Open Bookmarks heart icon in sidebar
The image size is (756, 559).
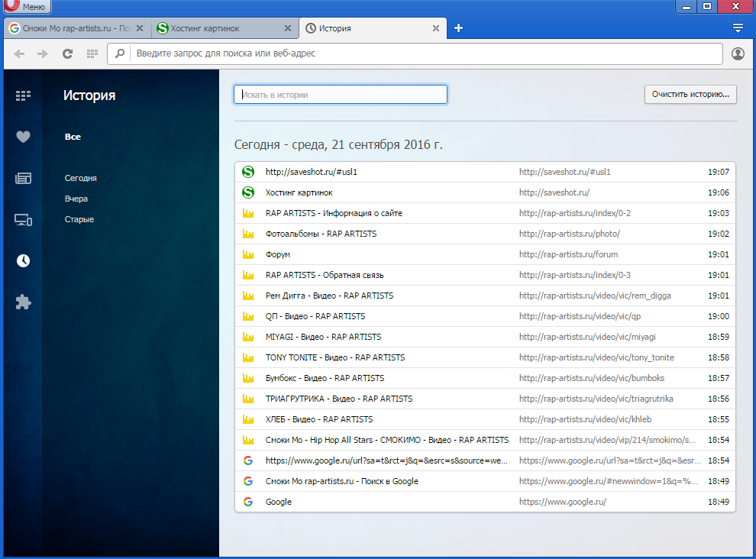(x=23, y=137)
